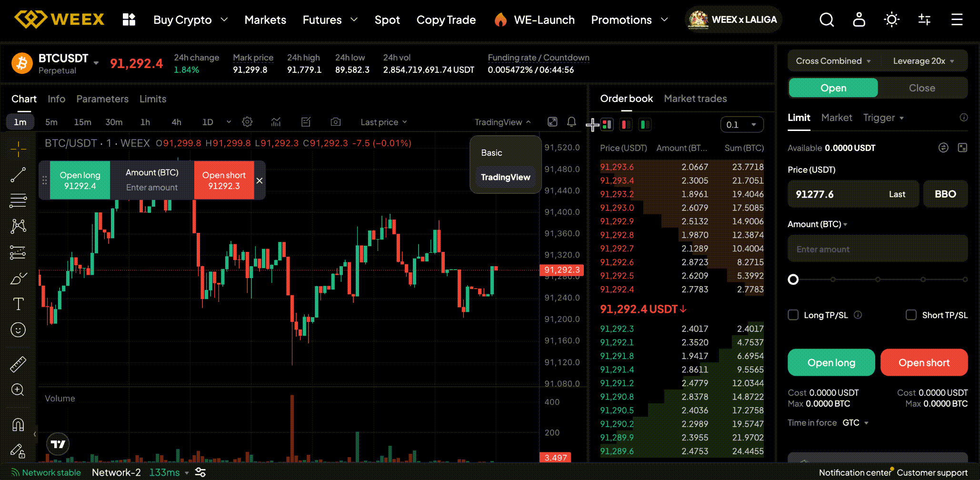Select the horizontal lines Fibonacci tool
The height and width of the screenshot is (480, 980).
pyautogui.click(x=18, y=200)
